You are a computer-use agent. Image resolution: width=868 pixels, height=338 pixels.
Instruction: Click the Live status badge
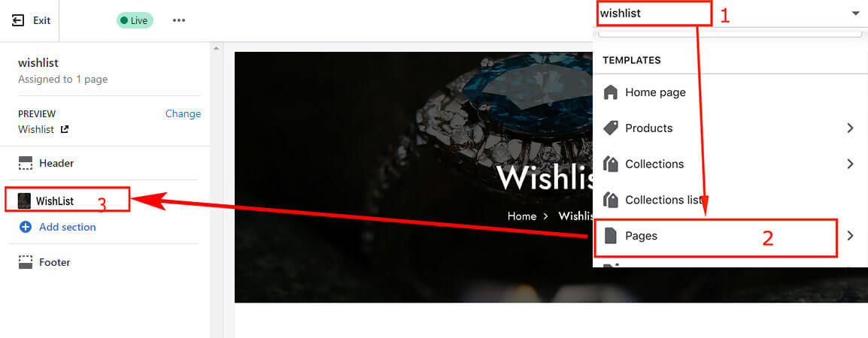(135, 20)
